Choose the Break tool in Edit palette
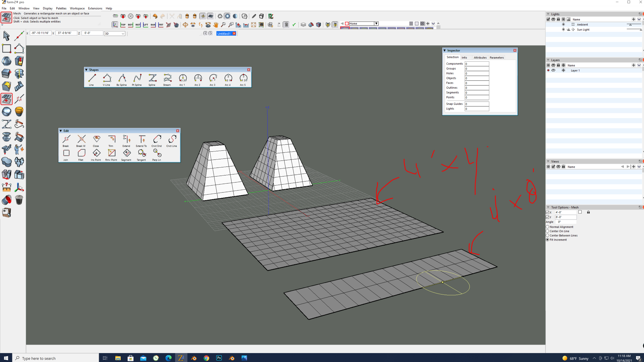This screenshot has width=644, height=362. (x=66, y=141)
